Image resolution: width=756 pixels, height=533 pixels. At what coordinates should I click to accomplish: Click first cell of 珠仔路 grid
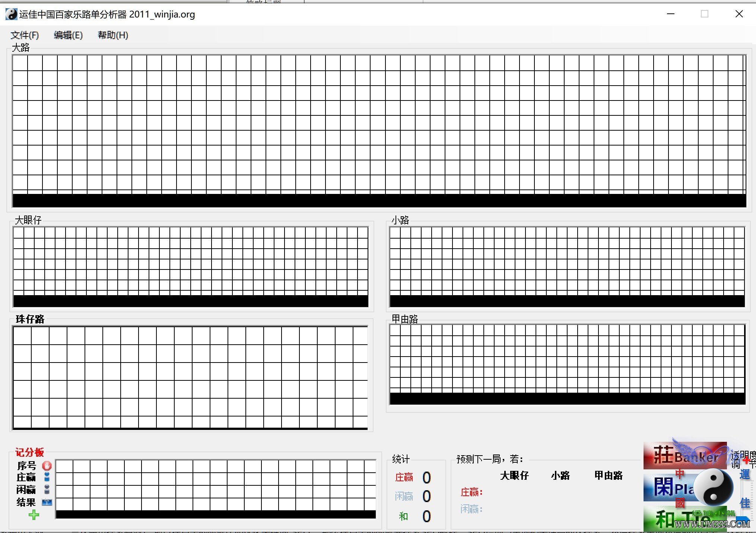(x=22, y=336)
